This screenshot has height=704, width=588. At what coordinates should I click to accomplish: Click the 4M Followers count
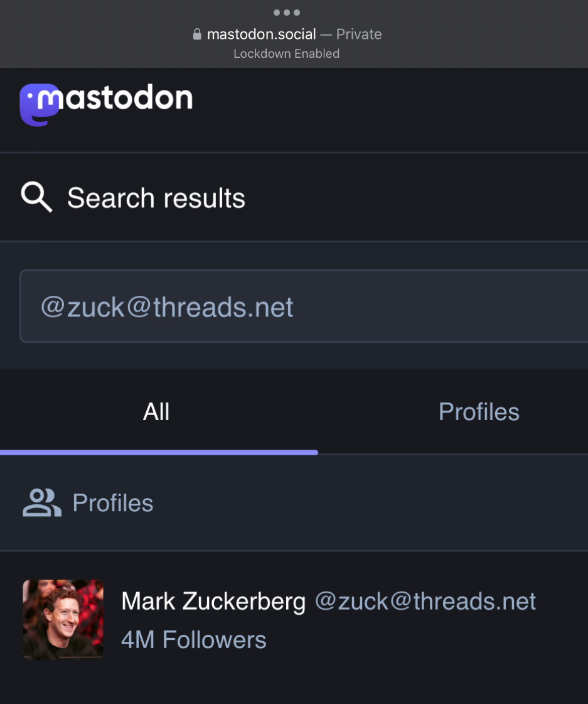[194, 640]
